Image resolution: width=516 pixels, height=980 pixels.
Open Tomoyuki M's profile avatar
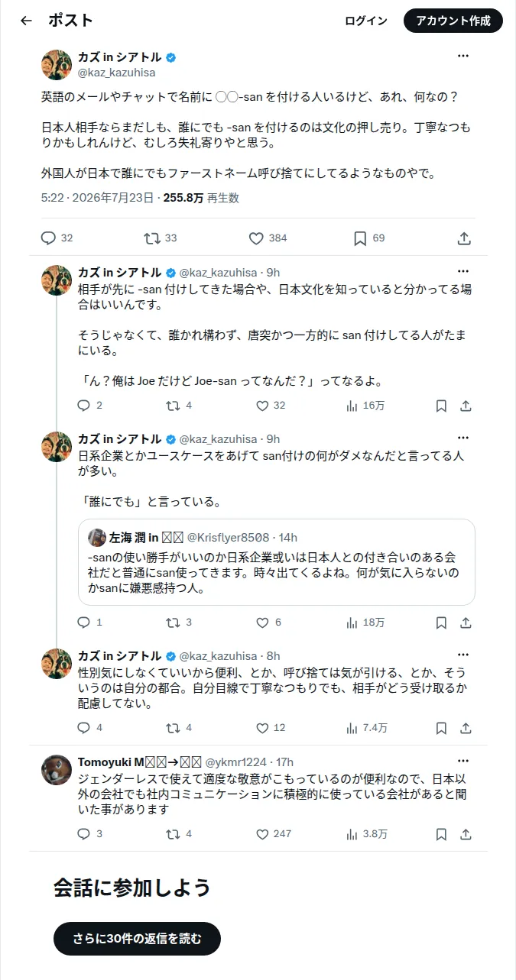click(x=57, y=771)
